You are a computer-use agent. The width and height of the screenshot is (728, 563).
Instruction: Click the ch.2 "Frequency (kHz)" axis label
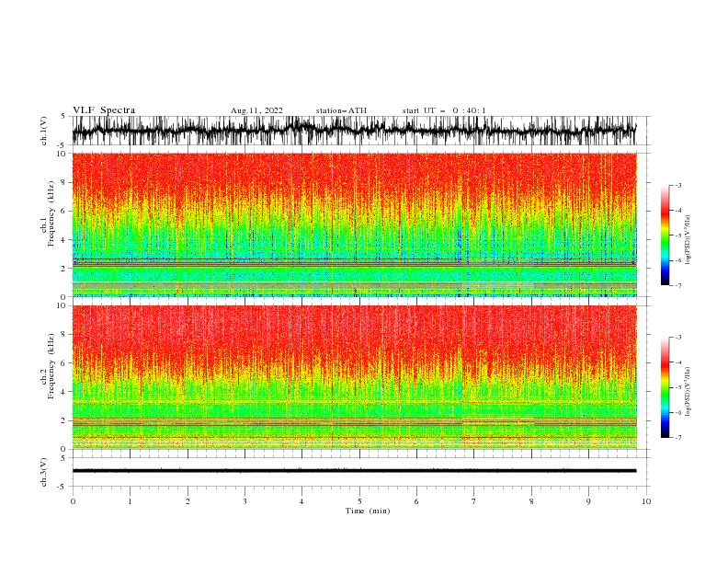click(51, 366)
